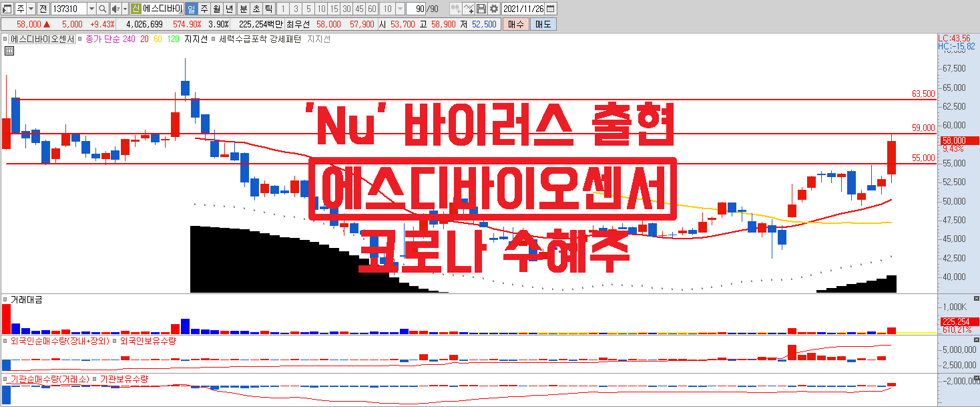Expand the custom interval 10 dropdown
This screenshot has height=407, width=980.
400,9
